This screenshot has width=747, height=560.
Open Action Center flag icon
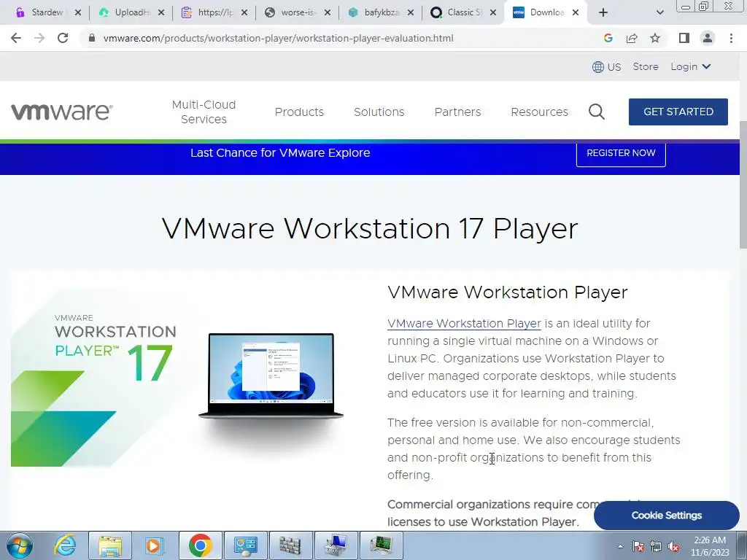tap(638, 546)
